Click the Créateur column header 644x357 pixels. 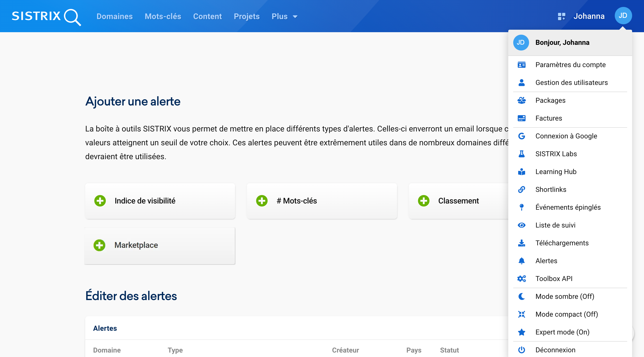345,350
